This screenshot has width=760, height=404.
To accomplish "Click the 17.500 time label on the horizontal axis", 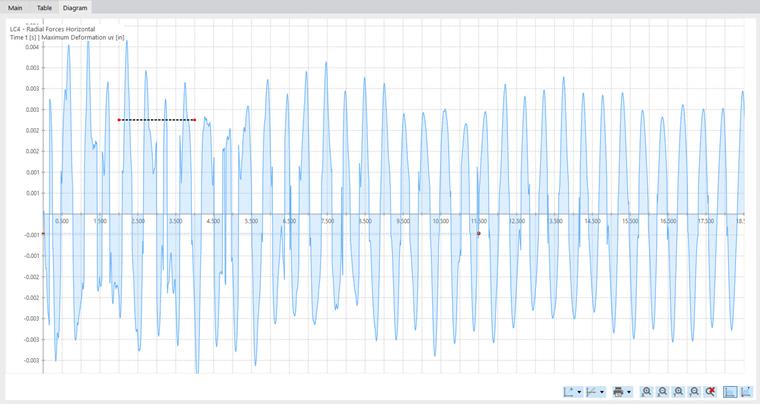I will point(706,221).
